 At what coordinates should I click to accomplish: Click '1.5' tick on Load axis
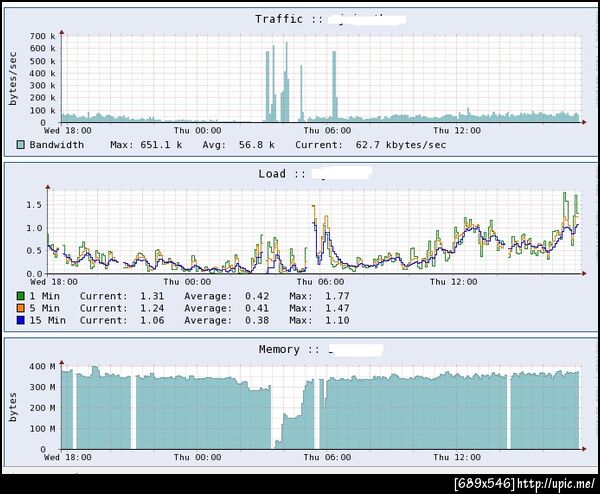[x=34, y=205]
